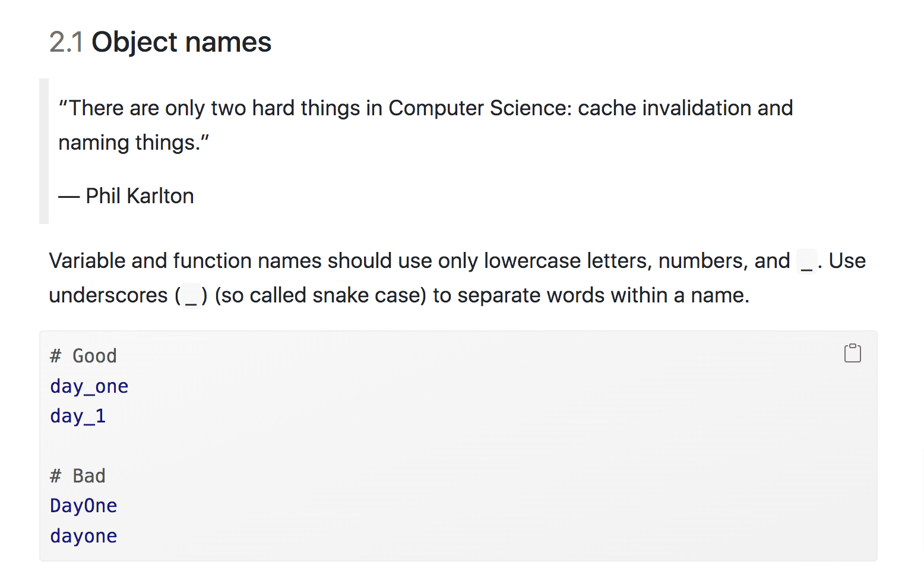
Task: Select the Phil Karlton attribution text
Action: 126,195
